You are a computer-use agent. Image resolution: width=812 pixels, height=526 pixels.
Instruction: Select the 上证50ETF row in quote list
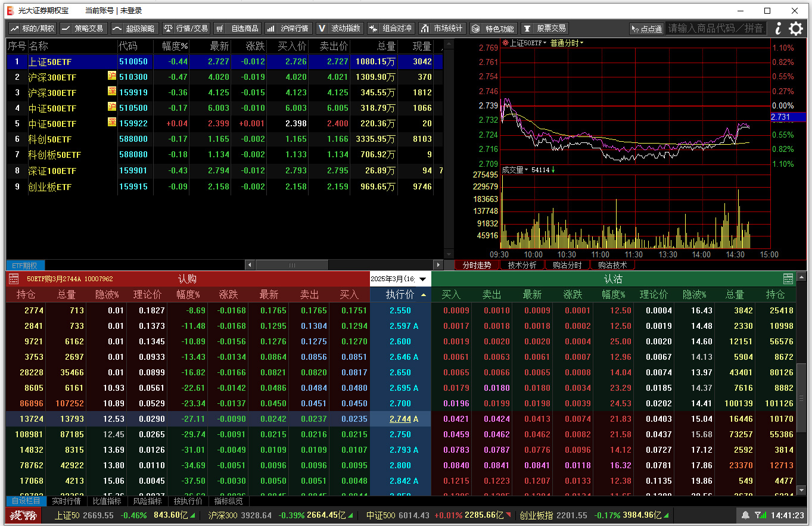225,61
